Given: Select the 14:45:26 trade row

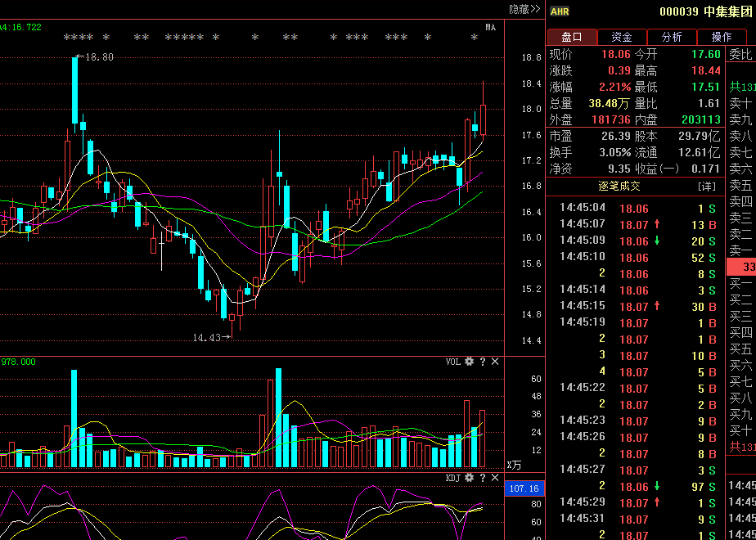Looking at the screenshot, I should tap(636, 437).
